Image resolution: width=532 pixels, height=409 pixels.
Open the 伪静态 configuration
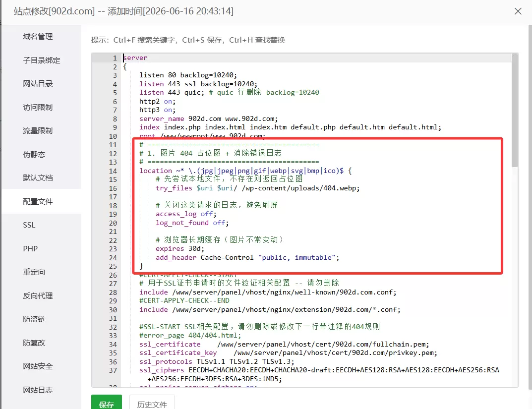pos(34,155)
